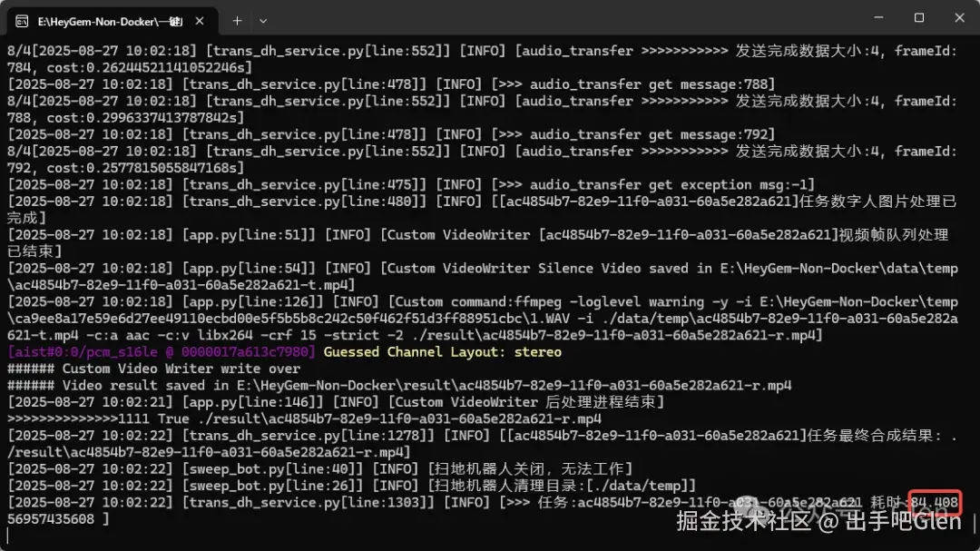Close the HeyGem-Non-Docker tab
This screenshot has height=551, width=980.
pos(200,21)
